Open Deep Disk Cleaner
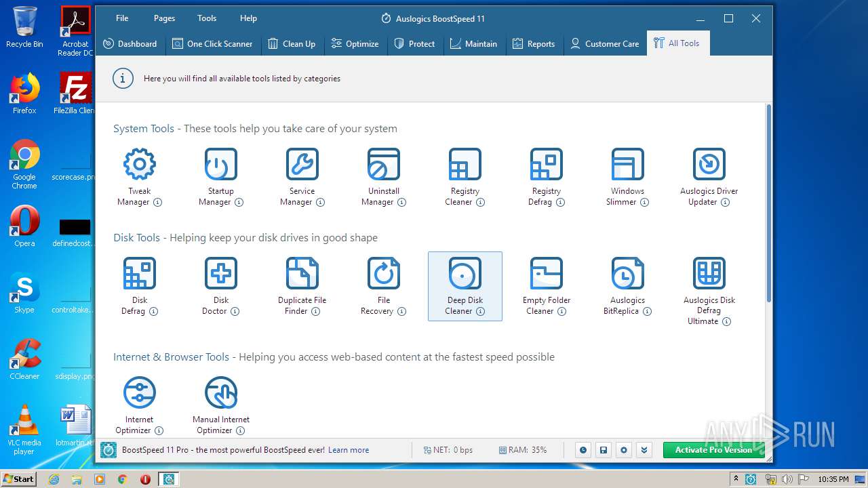The height and width of the screenshot is (488, 868). pos(465,287)
